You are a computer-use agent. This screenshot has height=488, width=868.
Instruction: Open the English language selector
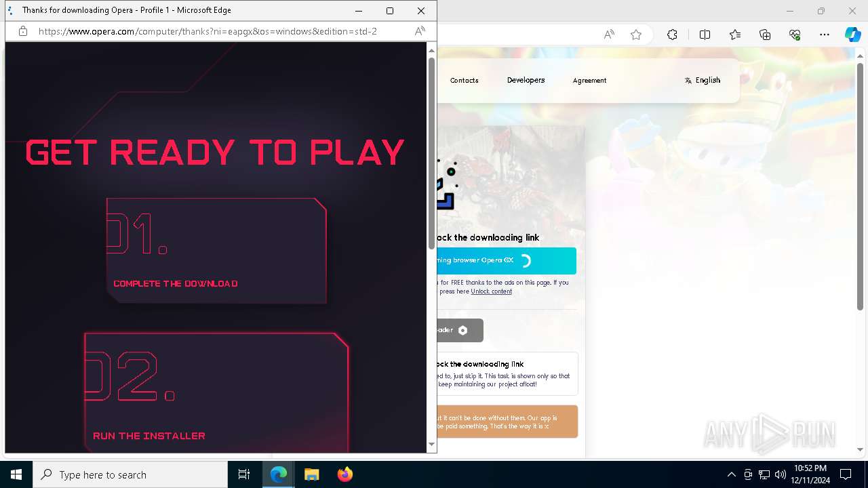pos(703,80)
